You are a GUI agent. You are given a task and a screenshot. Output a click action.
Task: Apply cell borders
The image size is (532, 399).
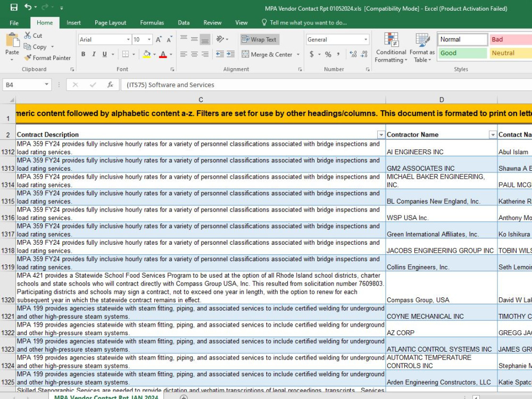click(x=126, y=54)
